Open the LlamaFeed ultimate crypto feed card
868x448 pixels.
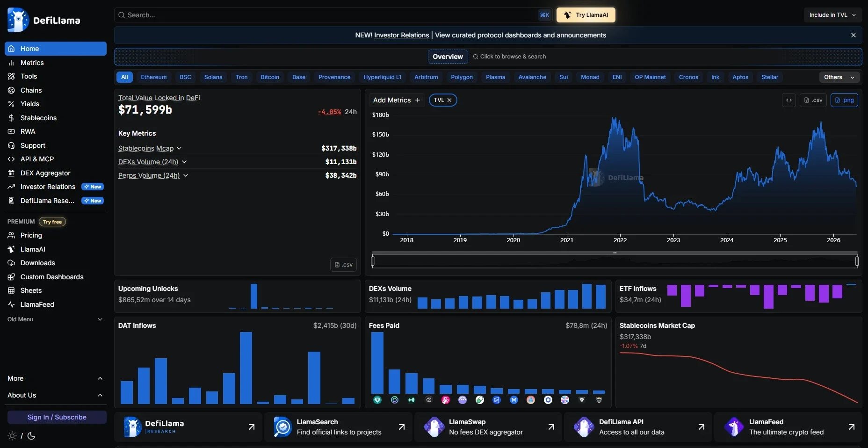click(788, 427)
